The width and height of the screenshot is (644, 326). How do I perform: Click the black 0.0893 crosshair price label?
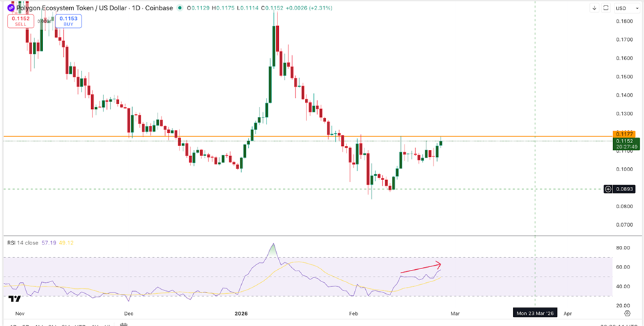coord(623,189)
